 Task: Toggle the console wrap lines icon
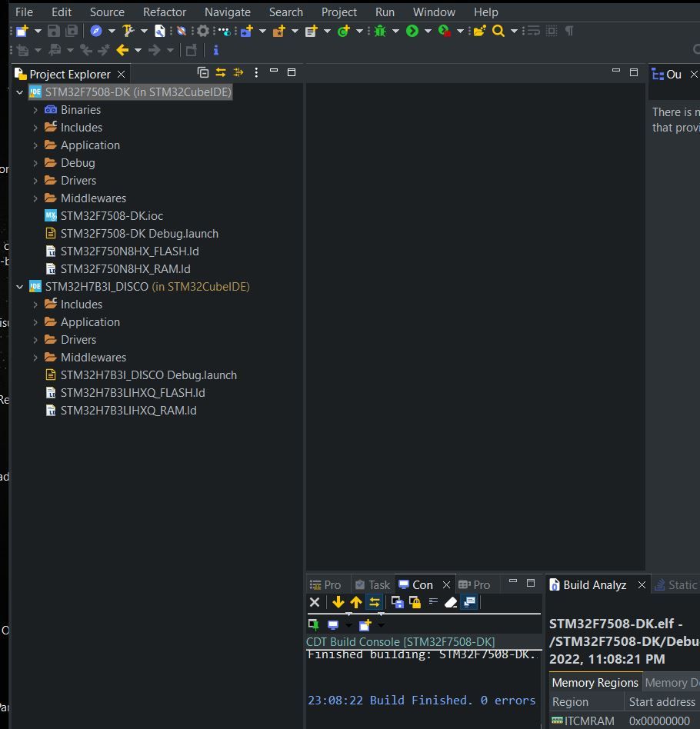point(433,602)
